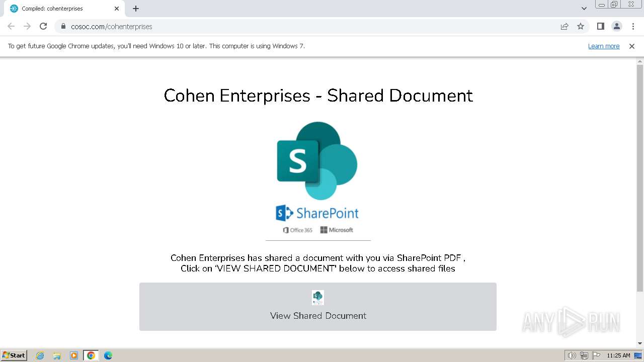Image resolution: width=644 pixels, height=362 pixels.
Task: Follow the 'Learn more' link
Action: tap(604, 46)
